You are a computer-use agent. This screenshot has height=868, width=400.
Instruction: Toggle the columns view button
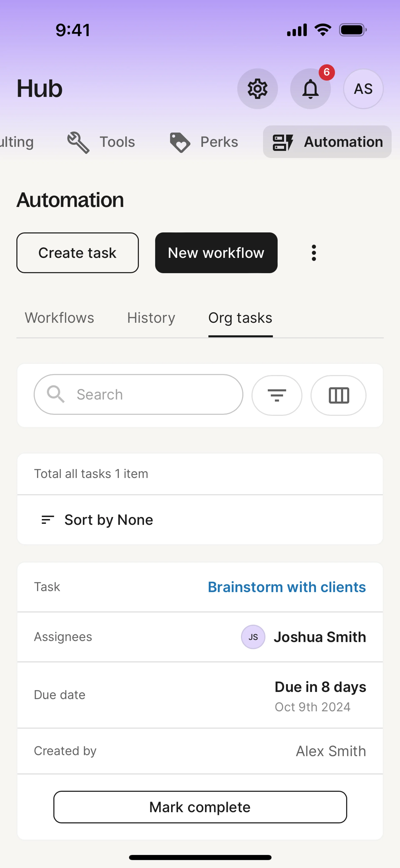tap(338, 395)
